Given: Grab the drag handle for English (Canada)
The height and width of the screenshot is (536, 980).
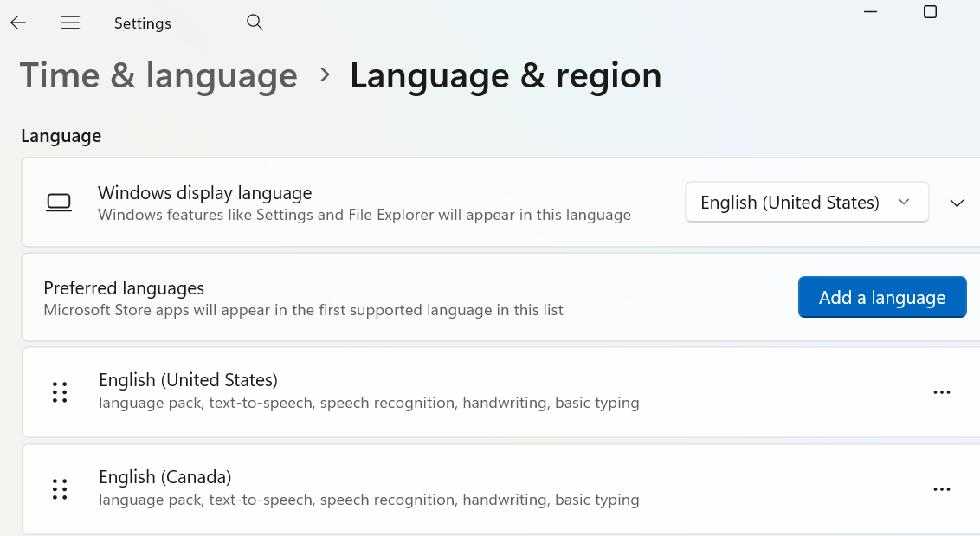Looking at the screenshot, I should 60,489.
